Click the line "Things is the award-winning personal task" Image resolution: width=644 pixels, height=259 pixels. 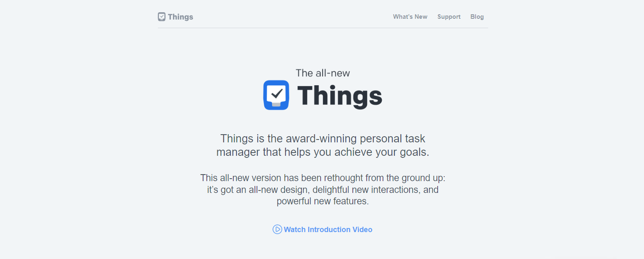point(323,139)
